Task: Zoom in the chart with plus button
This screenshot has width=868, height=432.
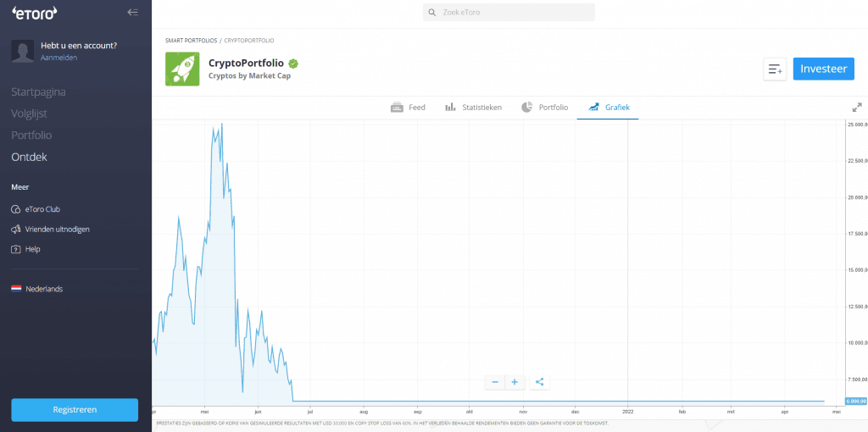Action: [515, 382]
